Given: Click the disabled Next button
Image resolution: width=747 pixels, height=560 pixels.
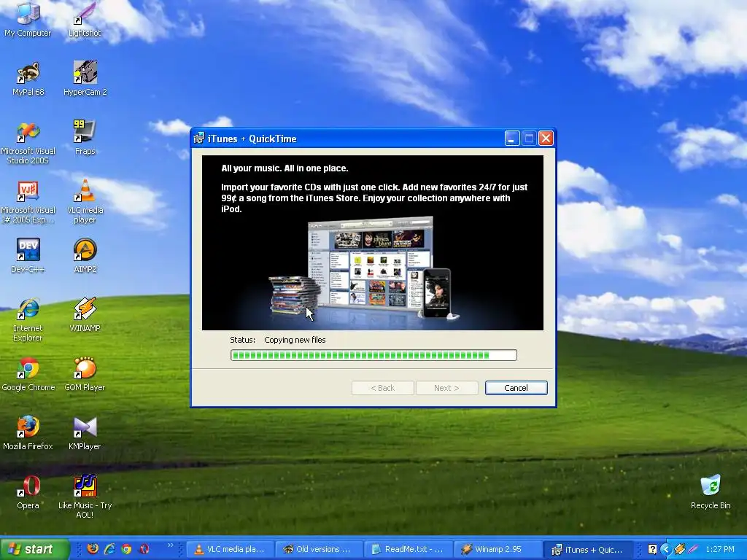Looking at the screenshot, I should pos(446,388).
